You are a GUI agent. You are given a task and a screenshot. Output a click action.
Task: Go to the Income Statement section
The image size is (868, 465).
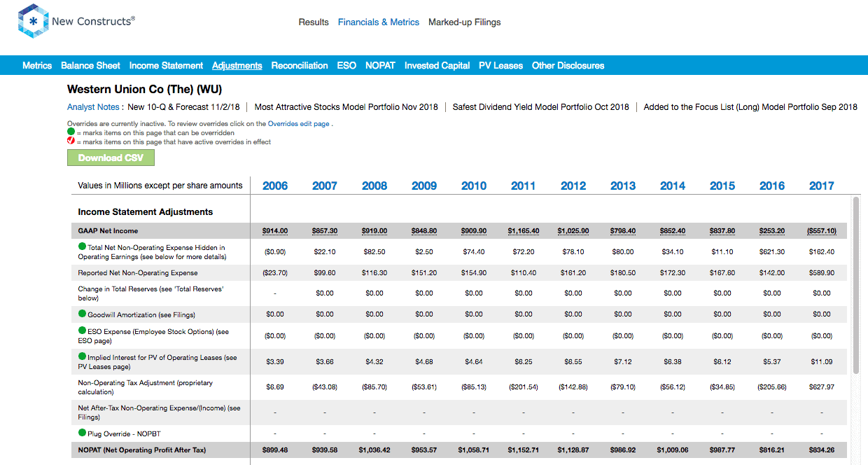pos(166,65)
